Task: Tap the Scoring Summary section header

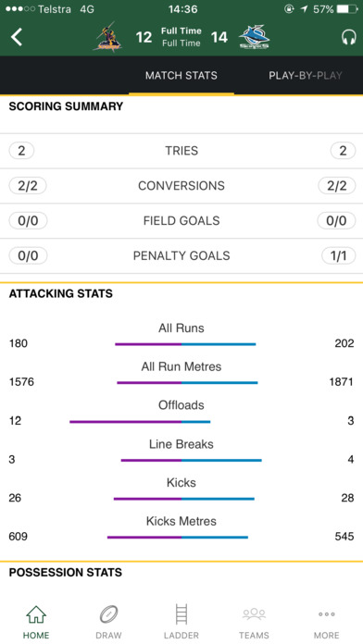Action: pyautogui.click(x=66, y=106)
